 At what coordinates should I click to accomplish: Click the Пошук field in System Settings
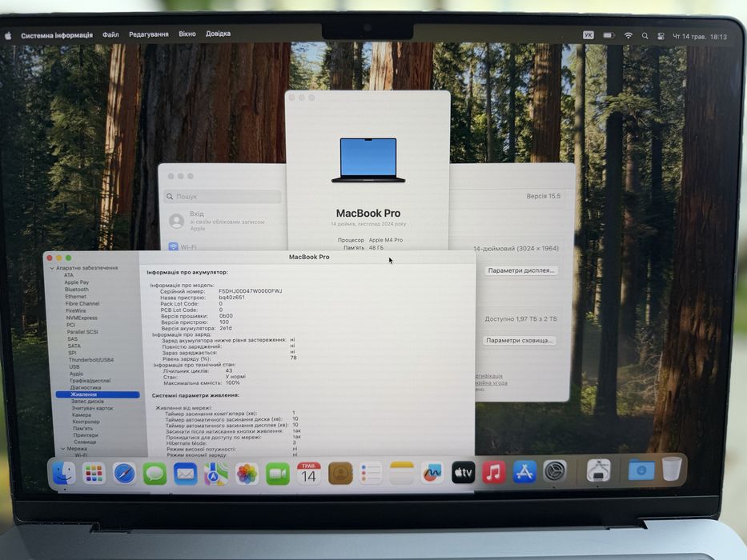click(x=223, y=196)
